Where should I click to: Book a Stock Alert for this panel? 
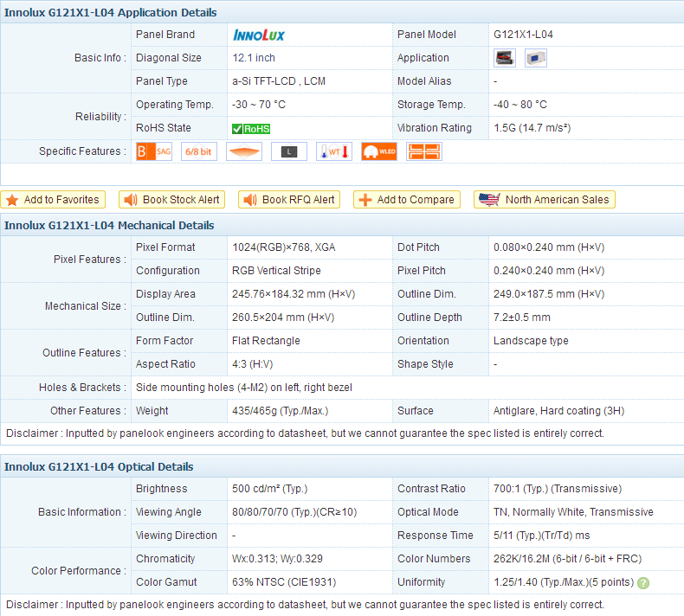(172, 200)
